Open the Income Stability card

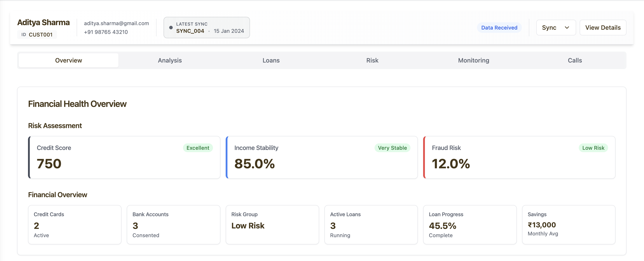(322, 157)
